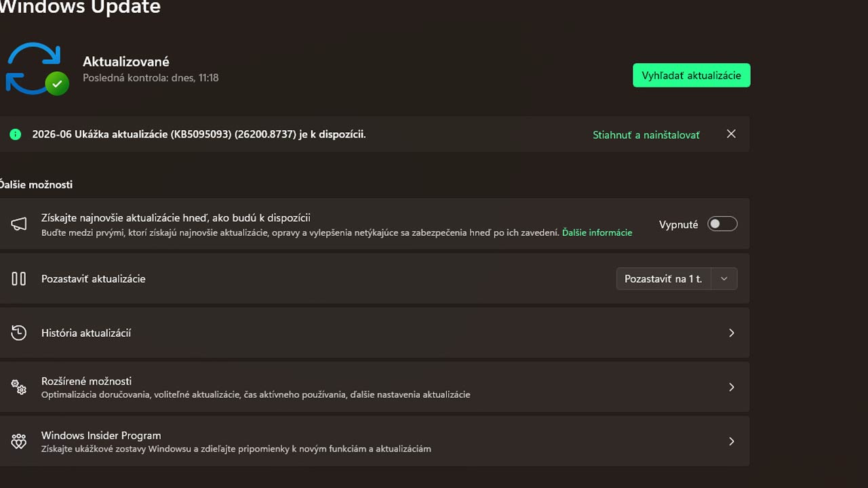Click the green info icon beside KB5095093 notice

(15, 135)
